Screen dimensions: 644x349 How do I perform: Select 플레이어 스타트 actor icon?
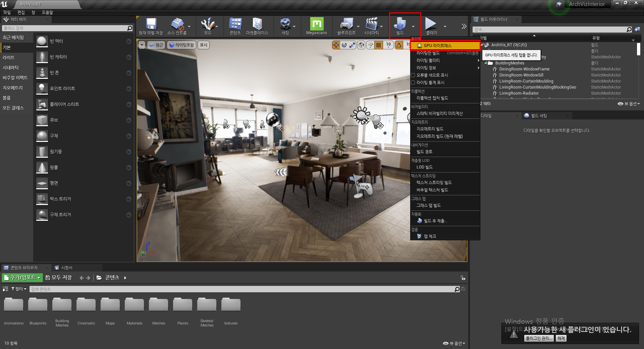pyautogui.click(x=42, y=104)
